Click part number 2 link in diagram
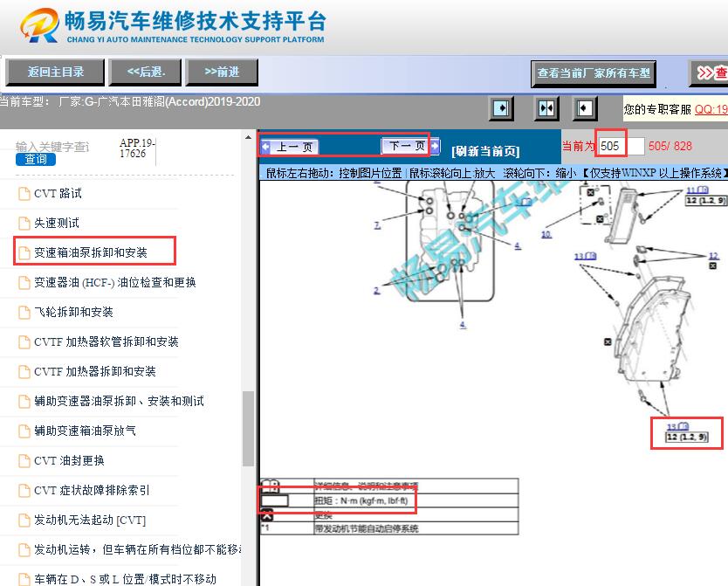This screenshot has width=728, height=586. pos(376,290)
